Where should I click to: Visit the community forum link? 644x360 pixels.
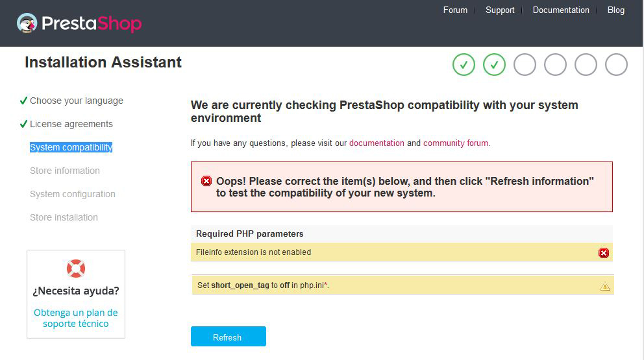pyautogui.click(x=455, y=143)
